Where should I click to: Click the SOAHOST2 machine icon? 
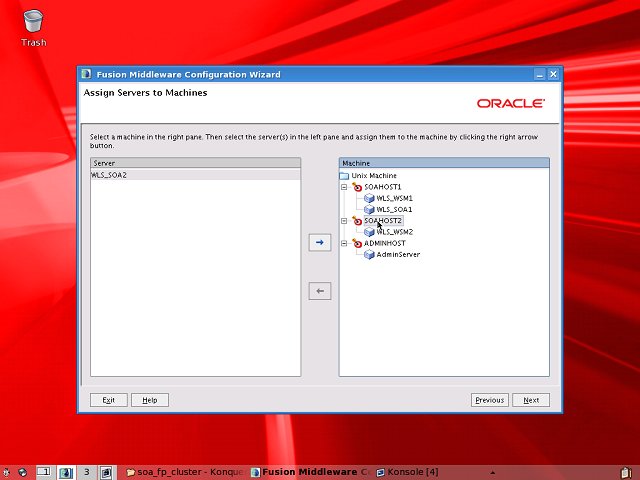[x=357, y=221]
